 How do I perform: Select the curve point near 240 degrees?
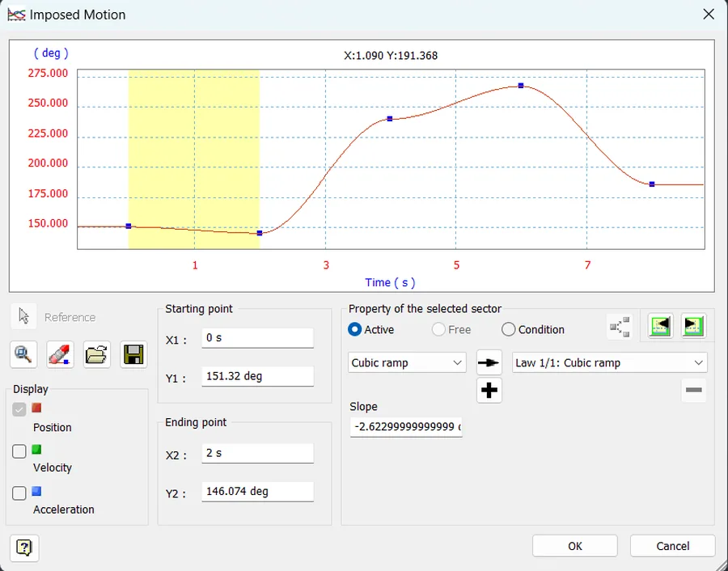[x=390, y=119]
